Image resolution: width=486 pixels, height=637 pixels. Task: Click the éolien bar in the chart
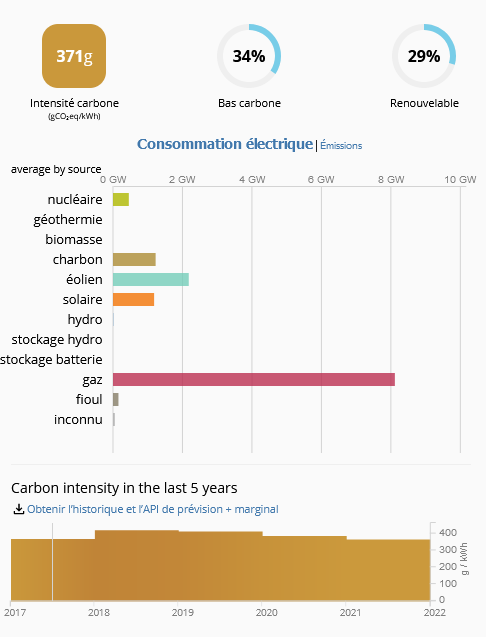(151, 280)
